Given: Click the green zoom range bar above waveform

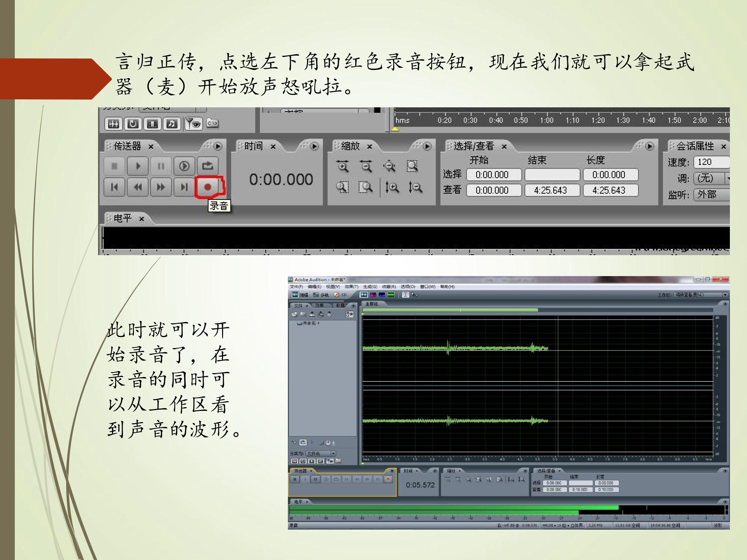Looking at the screenshot, I should [450, 310].
